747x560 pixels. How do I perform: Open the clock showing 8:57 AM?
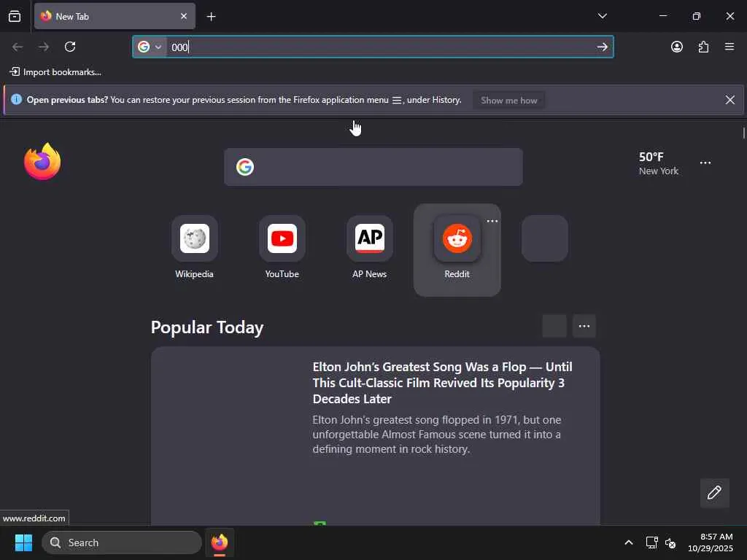pos(711,542)
